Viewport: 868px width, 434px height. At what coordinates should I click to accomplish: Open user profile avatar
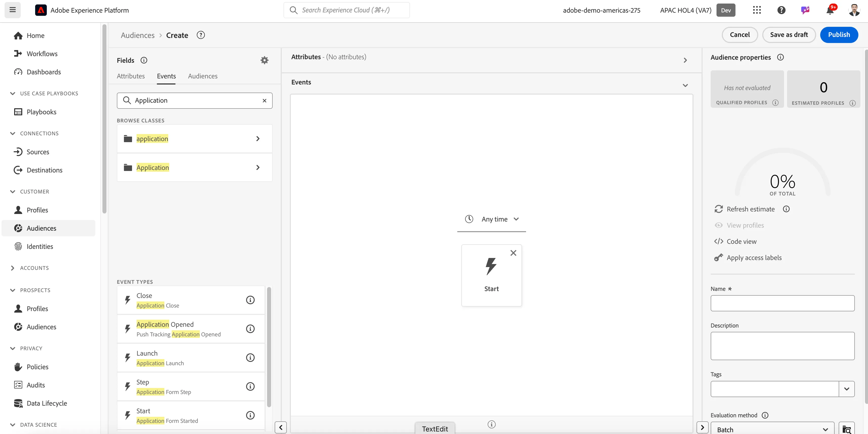coord(854,10)
